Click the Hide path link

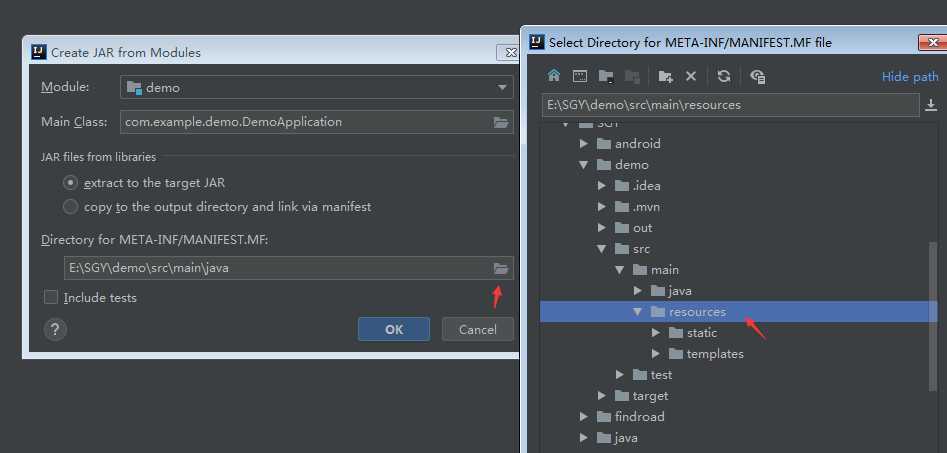[x=910, y=77]
